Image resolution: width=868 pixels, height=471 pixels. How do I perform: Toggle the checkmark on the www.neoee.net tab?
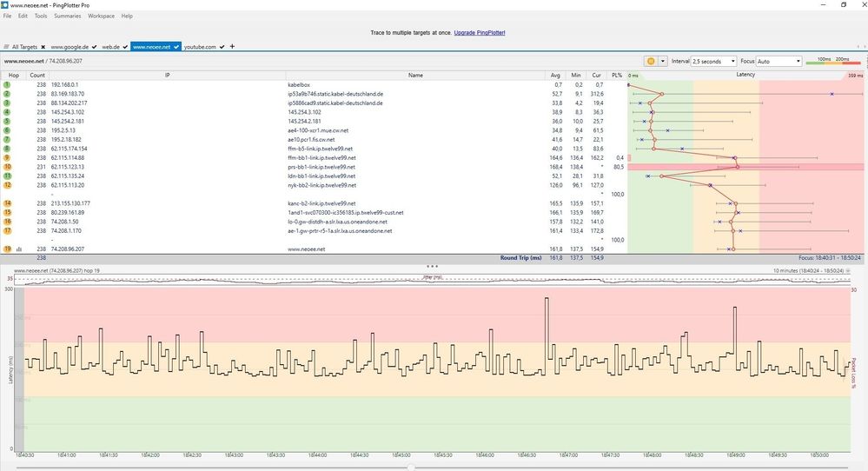[176, 47]
